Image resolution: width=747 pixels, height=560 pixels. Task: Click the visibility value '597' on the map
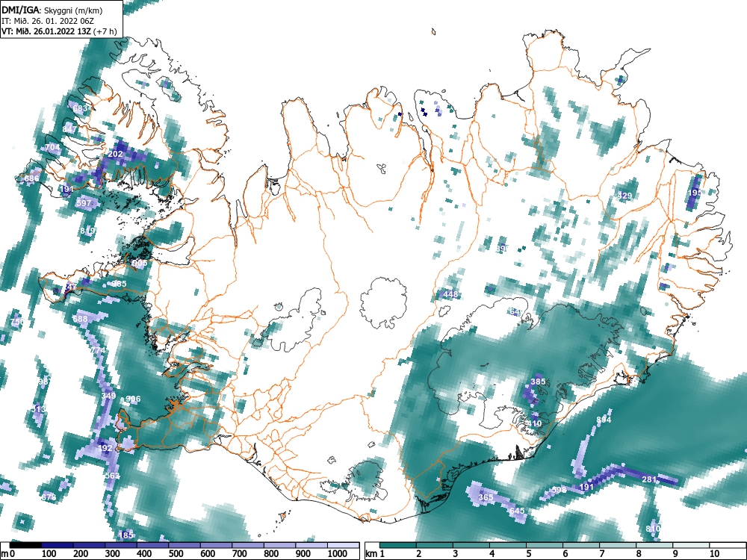(84, 203)
